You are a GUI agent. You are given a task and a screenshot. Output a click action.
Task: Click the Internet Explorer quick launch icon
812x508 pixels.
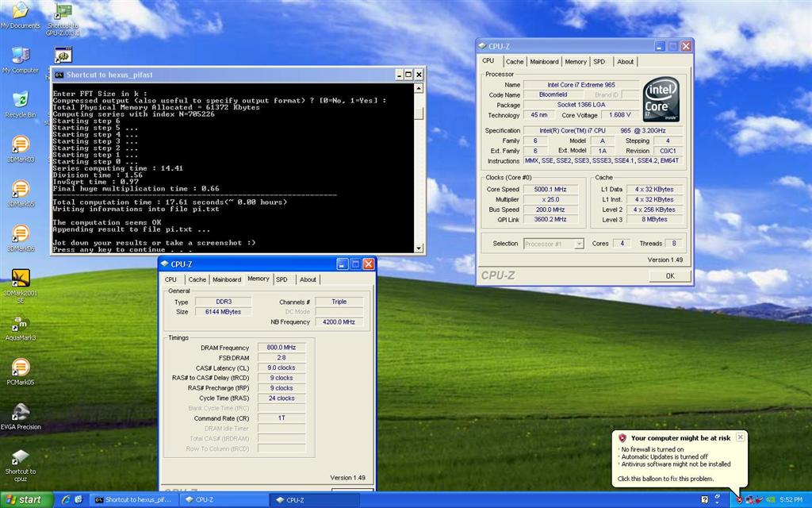(66, 500)
